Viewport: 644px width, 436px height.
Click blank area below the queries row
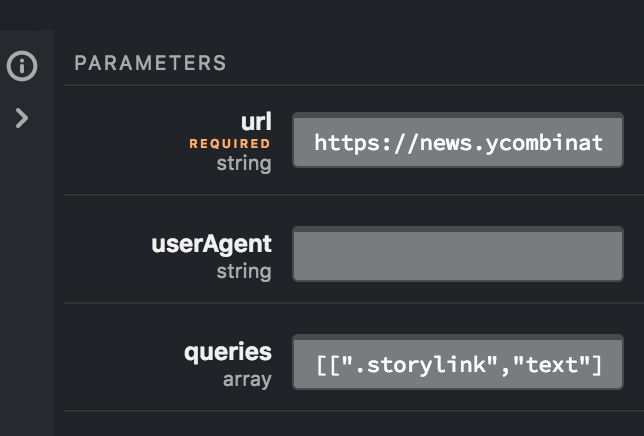[350, 424]
